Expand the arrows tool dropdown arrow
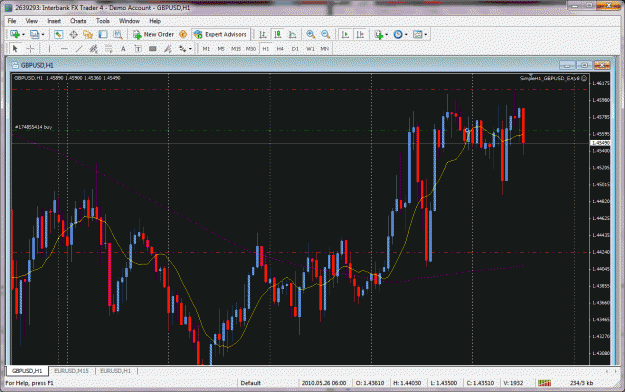Viewport: 625px width, 392px height. point(190,49)
